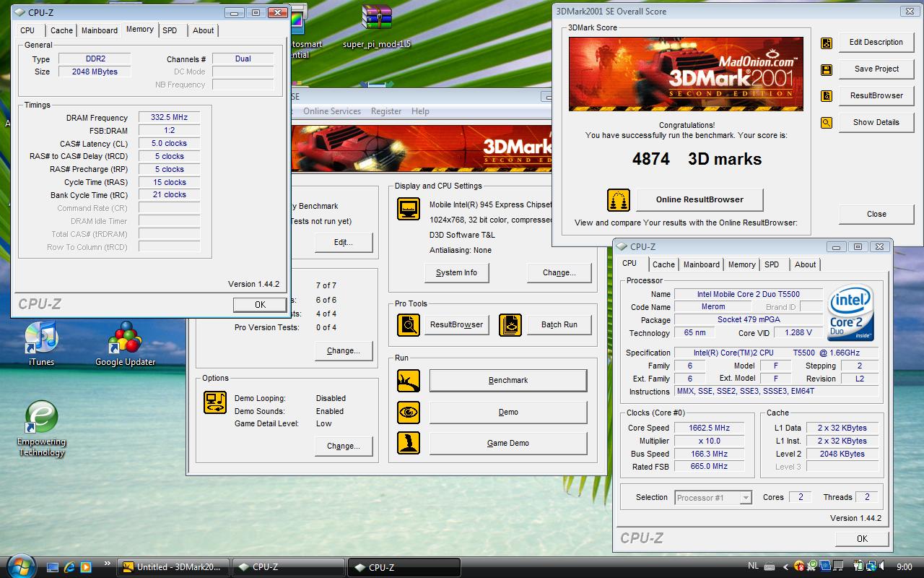Click the Core Speed value 1662.5 MHz
924x578 pixels.
pos(709,428)
